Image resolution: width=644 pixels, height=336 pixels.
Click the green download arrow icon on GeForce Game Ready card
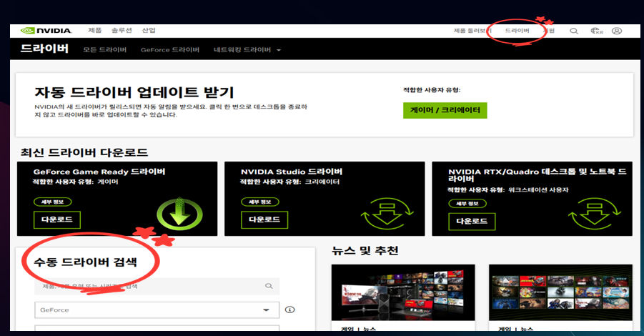click(180, 214)
